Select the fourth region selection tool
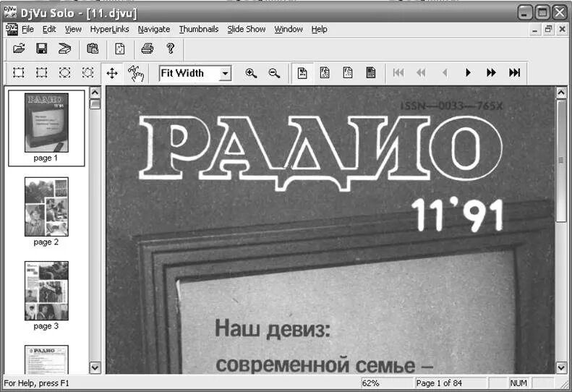 pyautogui.click(x=87, y=72)
